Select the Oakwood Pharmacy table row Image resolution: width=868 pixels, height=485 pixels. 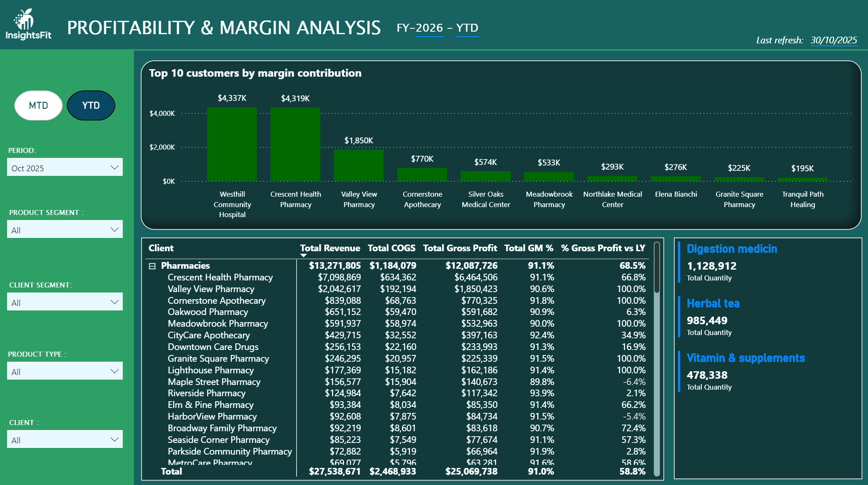(x=207, y=312)
